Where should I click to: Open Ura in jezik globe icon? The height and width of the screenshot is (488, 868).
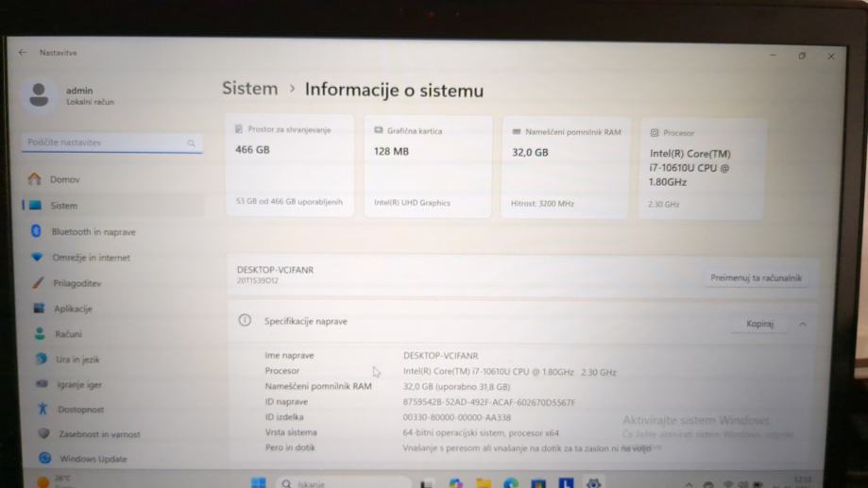tap(41, 359)
